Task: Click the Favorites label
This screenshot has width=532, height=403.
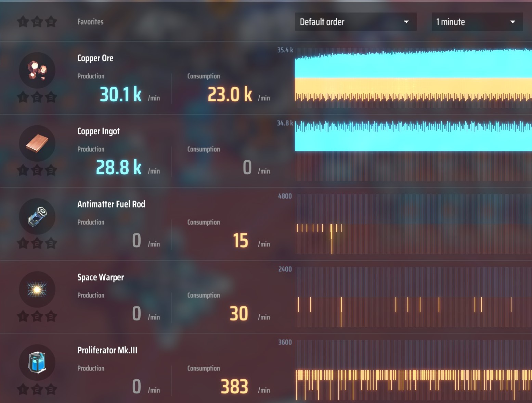Action: tap(90, 22)
